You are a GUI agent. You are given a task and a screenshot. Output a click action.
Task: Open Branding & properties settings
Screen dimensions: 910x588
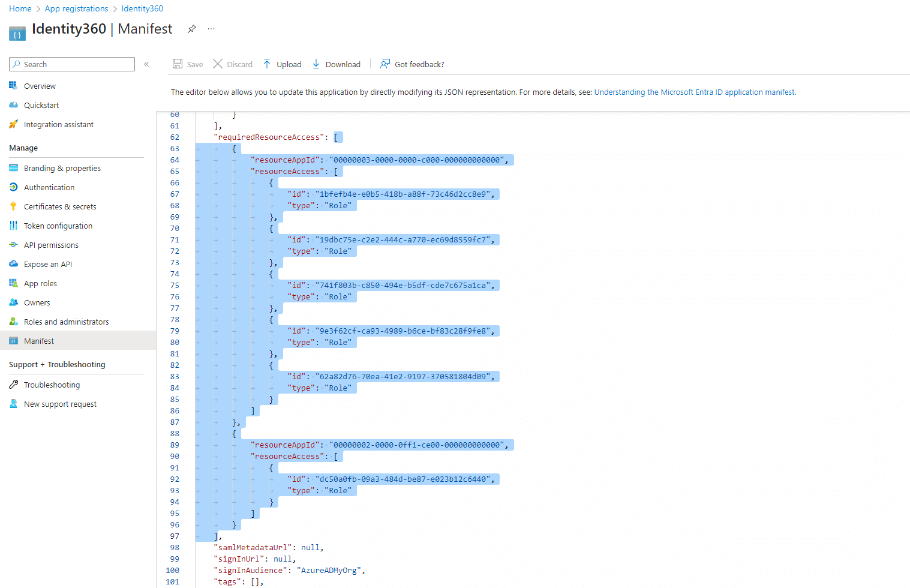[62, 168]
